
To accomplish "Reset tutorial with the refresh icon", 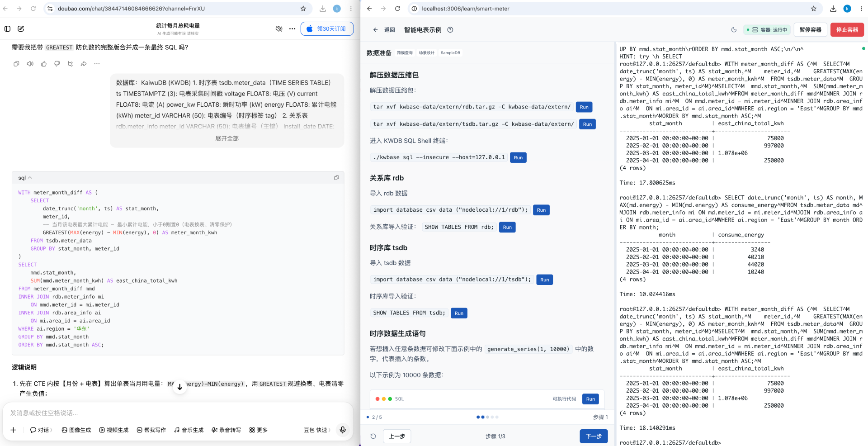I will point(373,437).
